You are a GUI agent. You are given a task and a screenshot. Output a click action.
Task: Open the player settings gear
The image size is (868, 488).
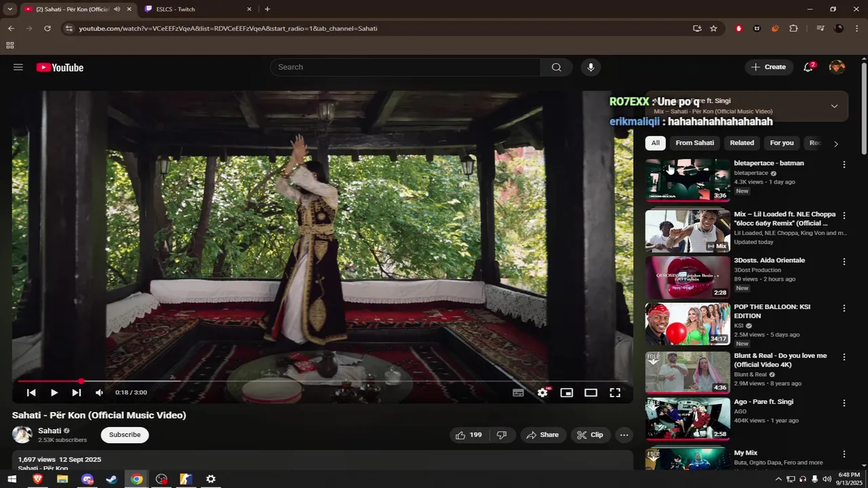542,392
